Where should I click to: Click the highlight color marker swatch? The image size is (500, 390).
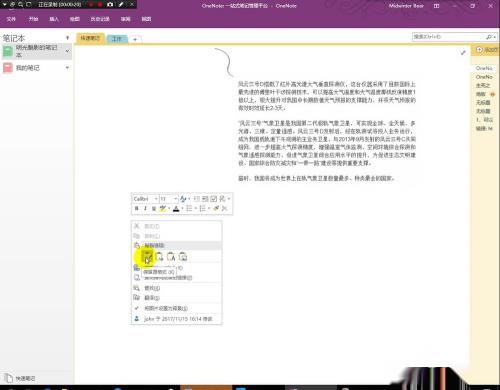162,208
